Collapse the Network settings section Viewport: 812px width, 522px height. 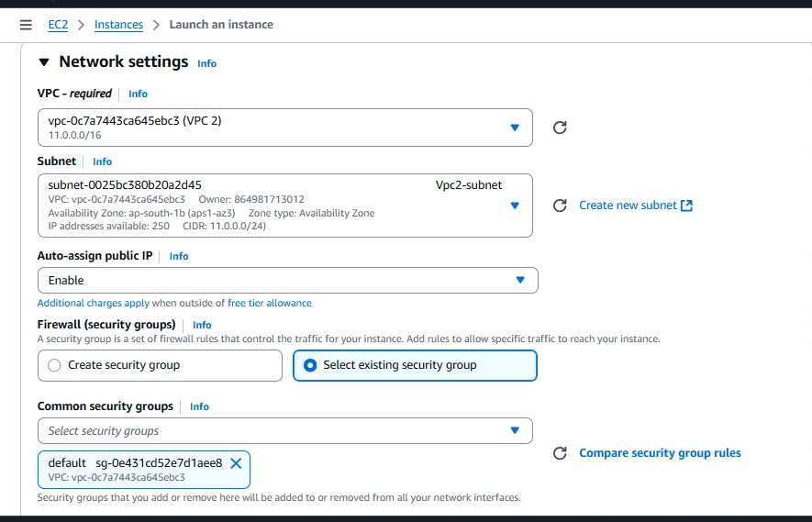44,62
